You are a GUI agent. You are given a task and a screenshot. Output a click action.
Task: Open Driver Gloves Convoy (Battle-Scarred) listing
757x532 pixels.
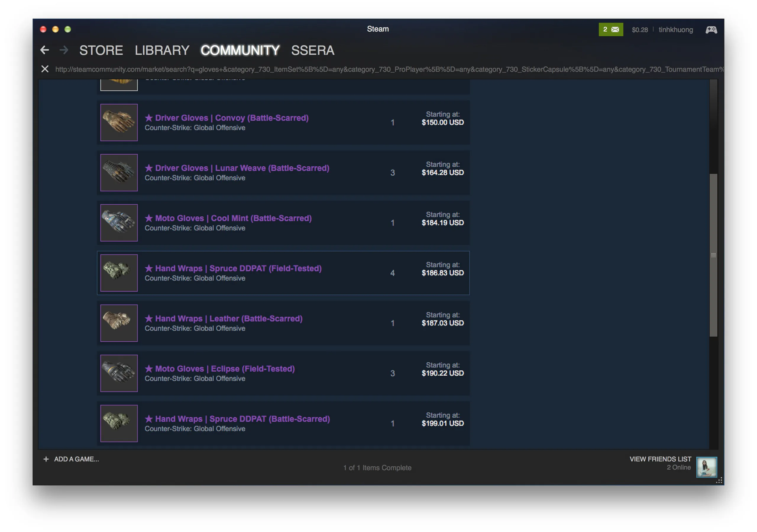(x=283, y=123)
